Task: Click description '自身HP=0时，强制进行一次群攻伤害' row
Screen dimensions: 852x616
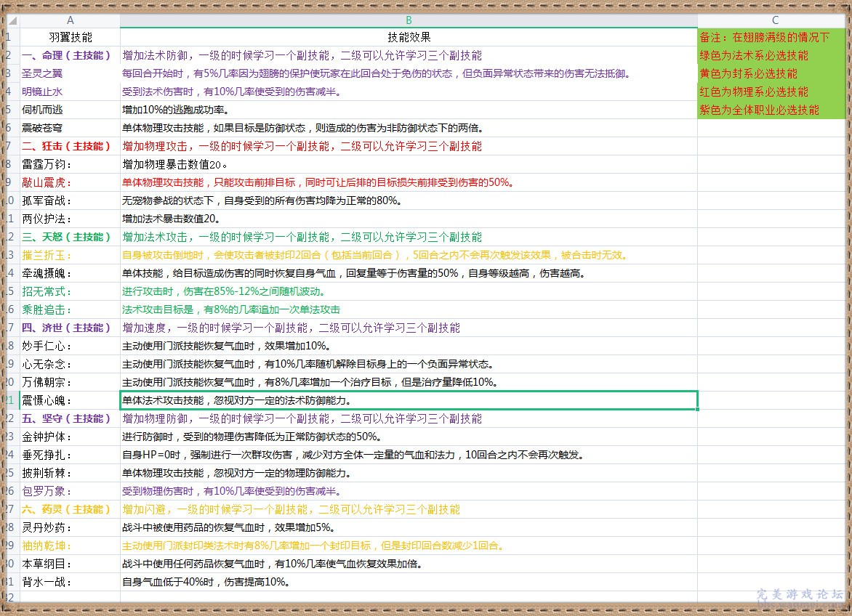Action: (409, 455)
